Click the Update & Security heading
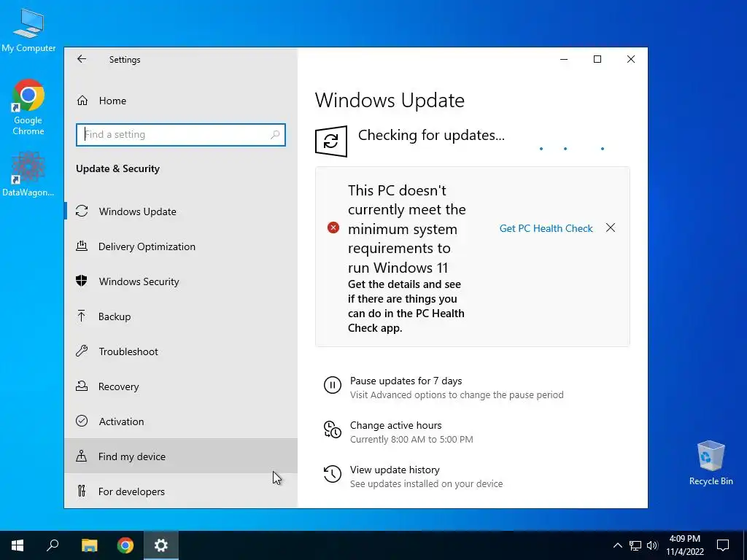Image resolution: width=747 pixels, height=560 pixels. click(117, 168)
